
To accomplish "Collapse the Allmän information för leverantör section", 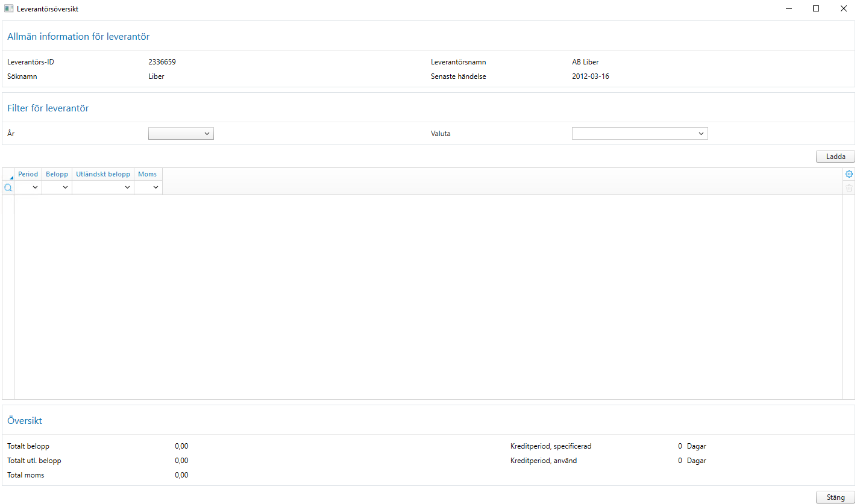I will [78, 36].
